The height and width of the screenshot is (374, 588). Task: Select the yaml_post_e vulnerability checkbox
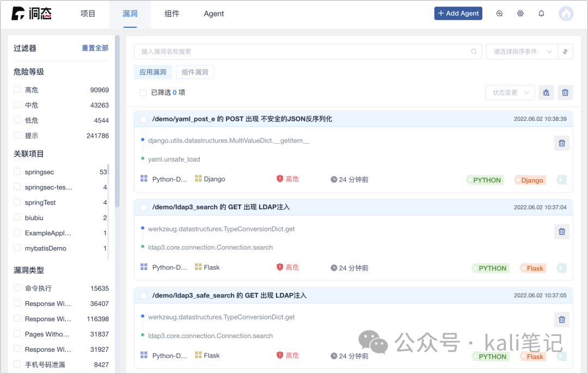coord(143,119)
